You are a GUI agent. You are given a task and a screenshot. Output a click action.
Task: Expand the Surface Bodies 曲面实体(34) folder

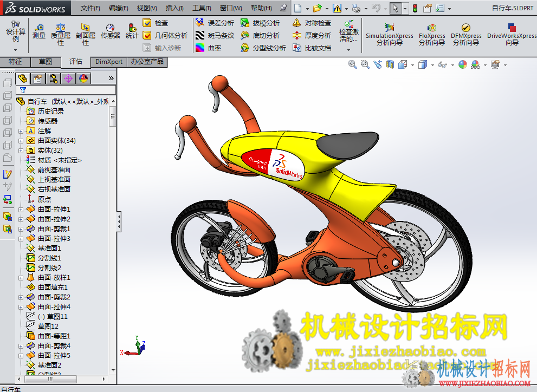tap(21, 141)
